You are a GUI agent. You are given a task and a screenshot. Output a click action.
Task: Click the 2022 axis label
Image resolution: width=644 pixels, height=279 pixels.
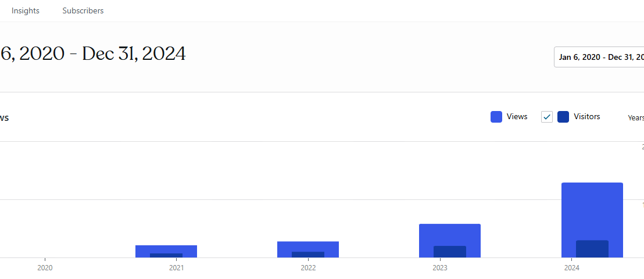pos(308,268)
